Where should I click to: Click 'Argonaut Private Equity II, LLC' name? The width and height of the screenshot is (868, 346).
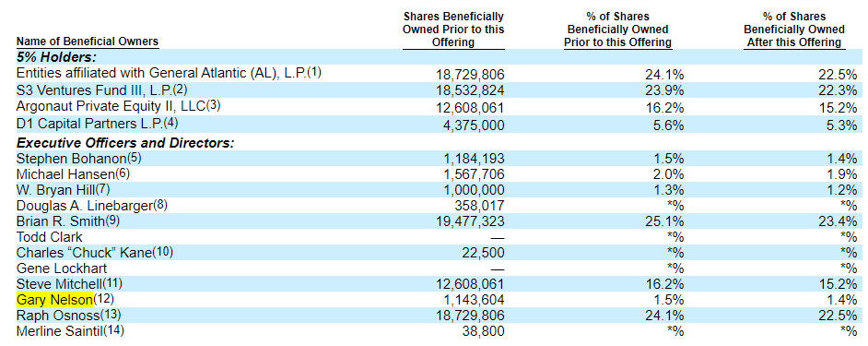(111, 106)
